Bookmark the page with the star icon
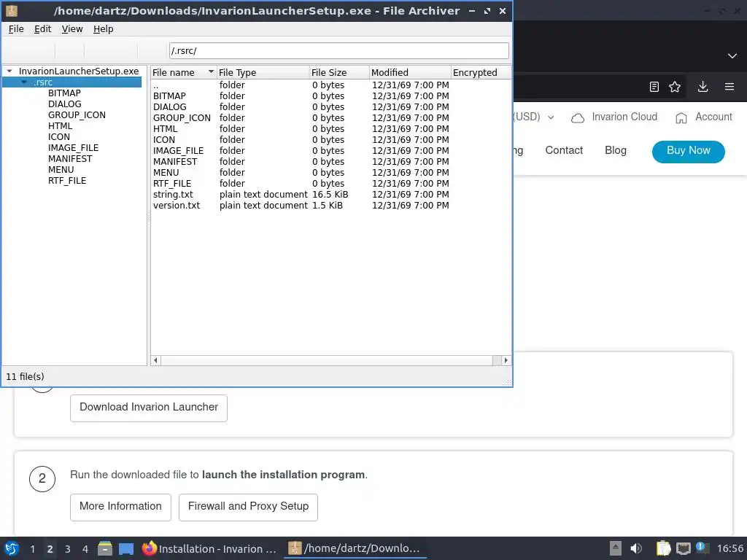This screenshot has height=560, width=747. pos(675,87)
